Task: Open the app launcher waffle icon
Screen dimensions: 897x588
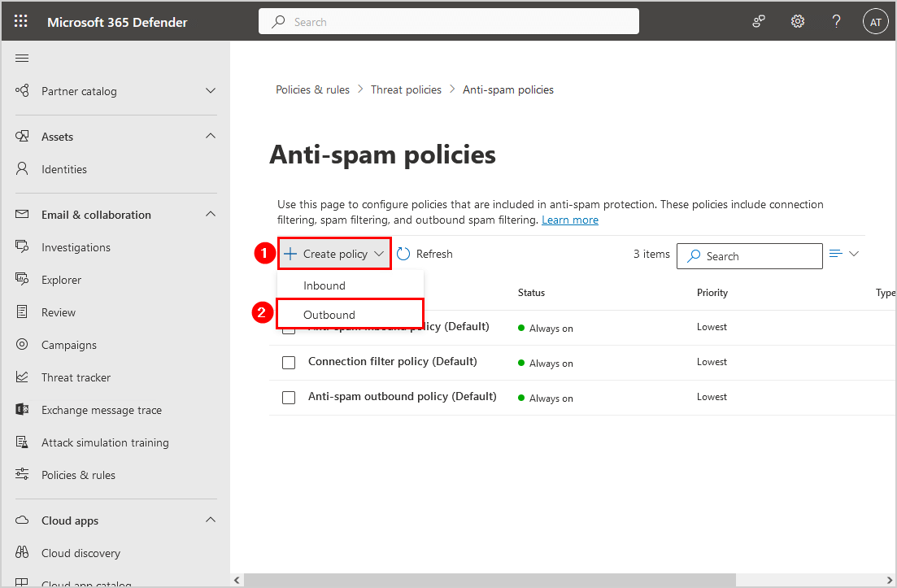Action: (x=21, y=22)
